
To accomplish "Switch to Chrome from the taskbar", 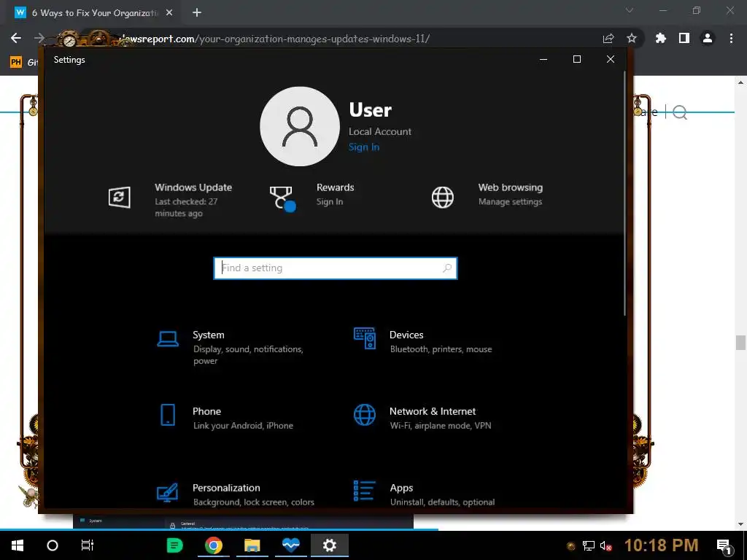I will tap(214, 545).
